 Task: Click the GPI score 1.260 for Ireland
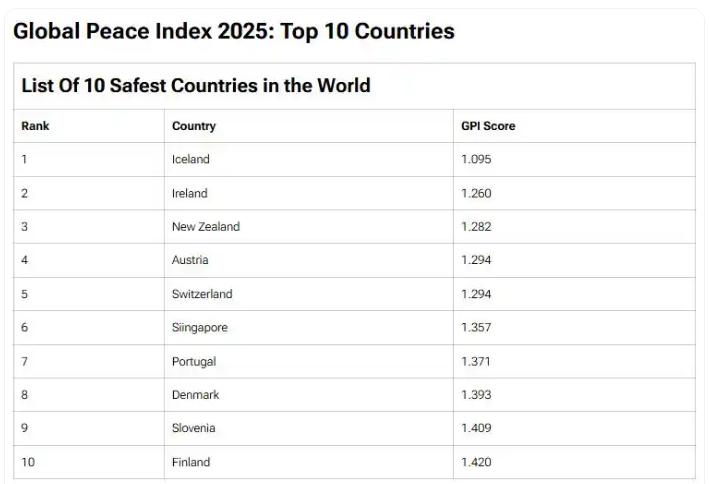(476, 193)
